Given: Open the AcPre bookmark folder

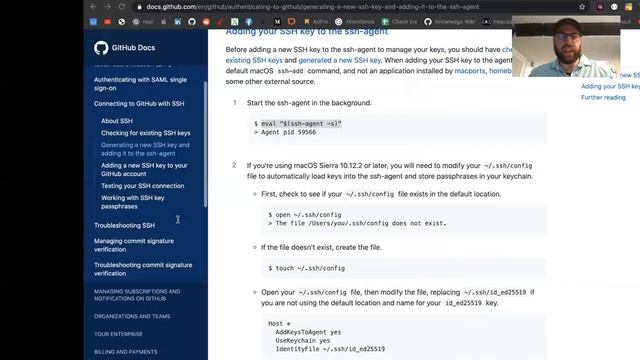Looking at the screenshot, I should pos(316,22).
